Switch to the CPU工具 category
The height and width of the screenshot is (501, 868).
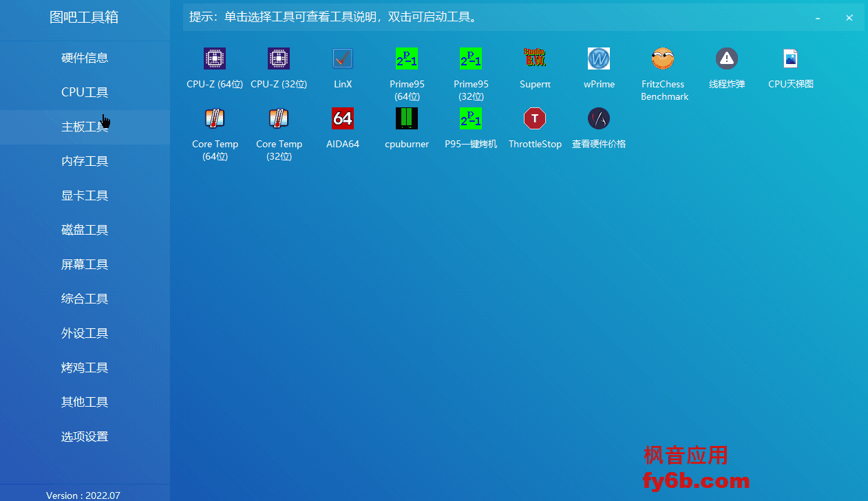(85, 92)
